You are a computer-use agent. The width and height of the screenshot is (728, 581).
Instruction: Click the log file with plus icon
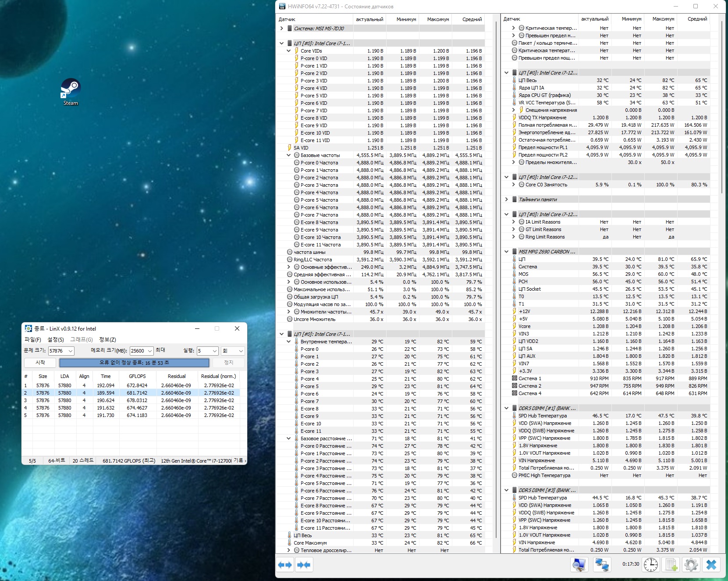click(671, 565)
